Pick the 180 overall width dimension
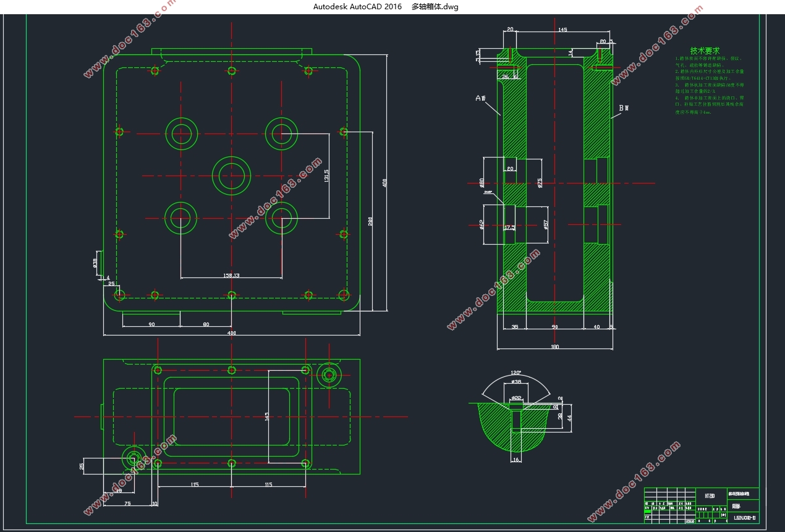 click(554, 347)
